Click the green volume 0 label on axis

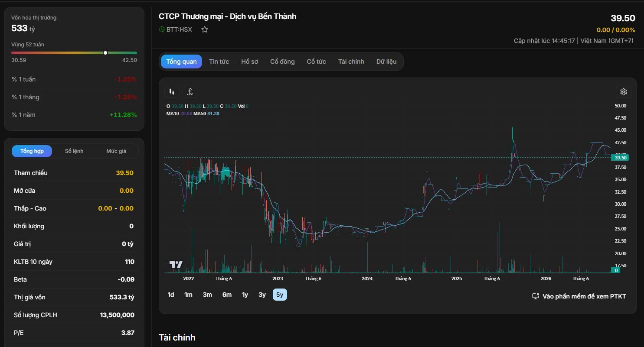[616, 270]
